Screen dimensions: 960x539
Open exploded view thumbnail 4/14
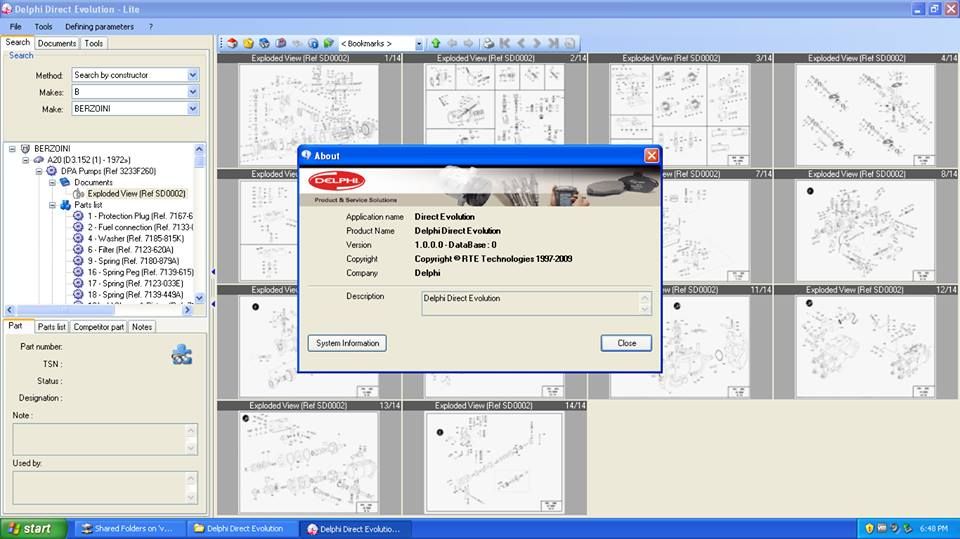click(x=866, y=115)
